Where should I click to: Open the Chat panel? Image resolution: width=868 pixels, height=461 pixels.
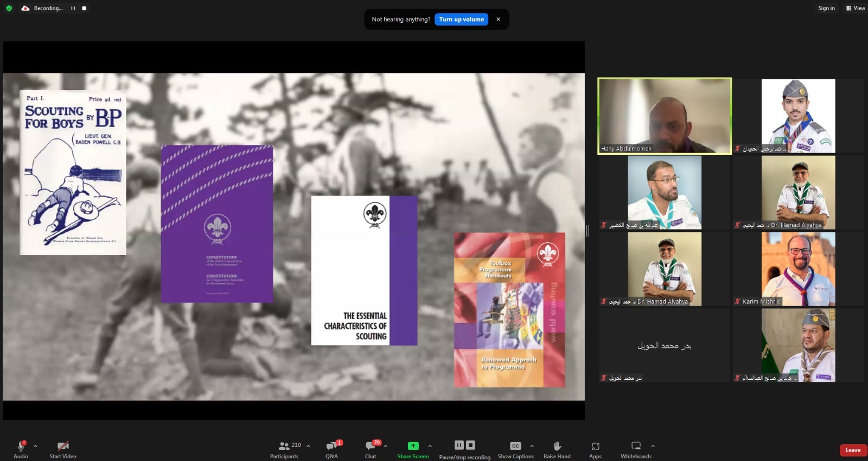(371, 449)
